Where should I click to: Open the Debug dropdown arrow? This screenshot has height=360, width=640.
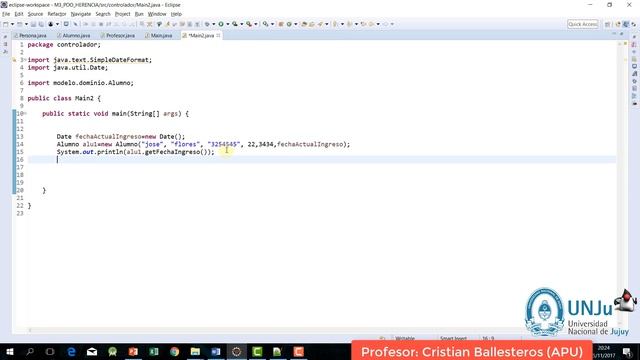click(x=213, y=24)
